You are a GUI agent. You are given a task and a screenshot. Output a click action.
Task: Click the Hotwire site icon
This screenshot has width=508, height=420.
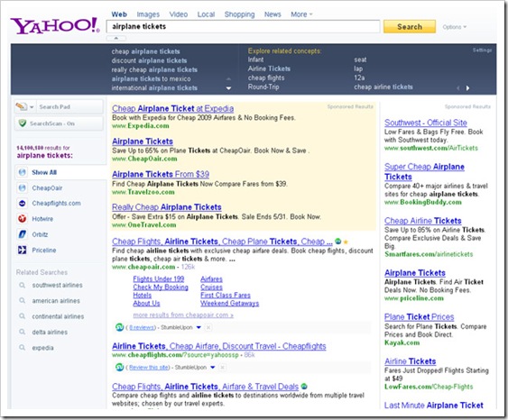point(22,219)
